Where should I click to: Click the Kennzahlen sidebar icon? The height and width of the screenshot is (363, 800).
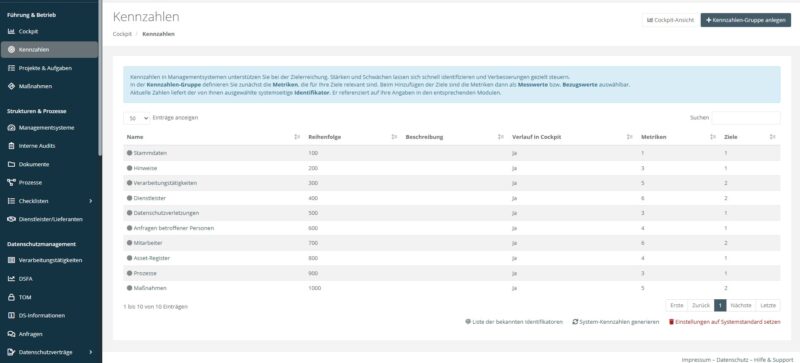coord(11,50)
